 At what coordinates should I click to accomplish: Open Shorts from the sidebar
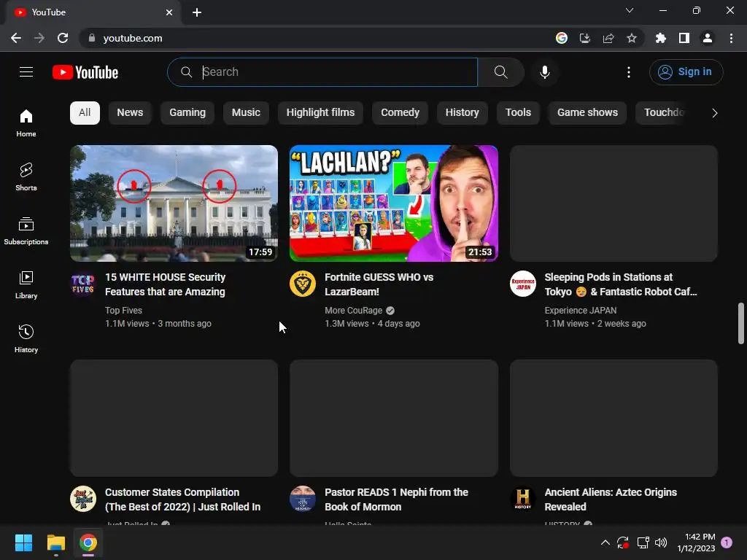click(x=26, y=176)
